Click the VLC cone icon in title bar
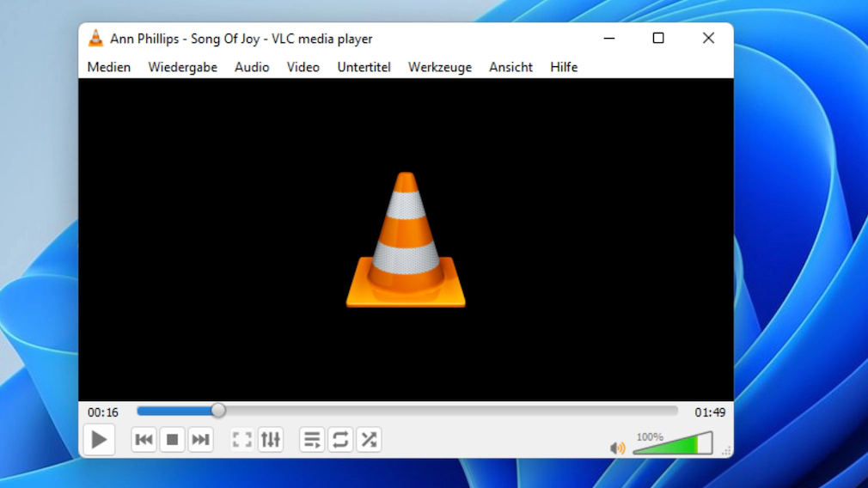The image size is (868, 488). pos(95,38)
